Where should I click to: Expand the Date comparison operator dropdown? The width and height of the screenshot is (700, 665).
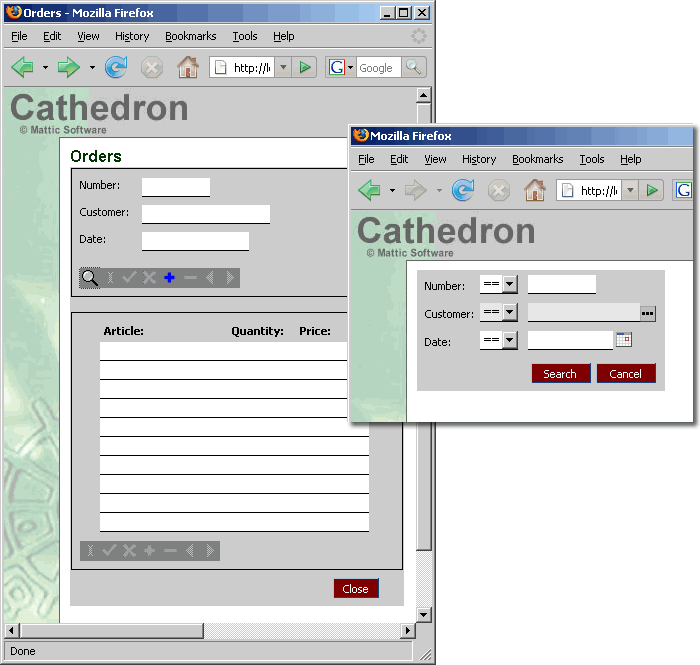pyautogui.click(x=509, y=341)
